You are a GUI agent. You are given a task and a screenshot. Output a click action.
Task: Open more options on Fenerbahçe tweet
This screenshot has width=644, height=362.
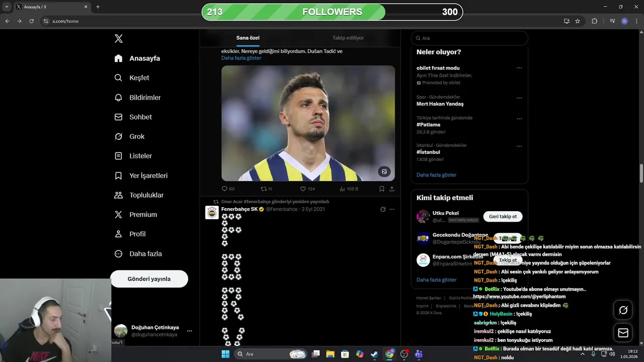point(392,209)
